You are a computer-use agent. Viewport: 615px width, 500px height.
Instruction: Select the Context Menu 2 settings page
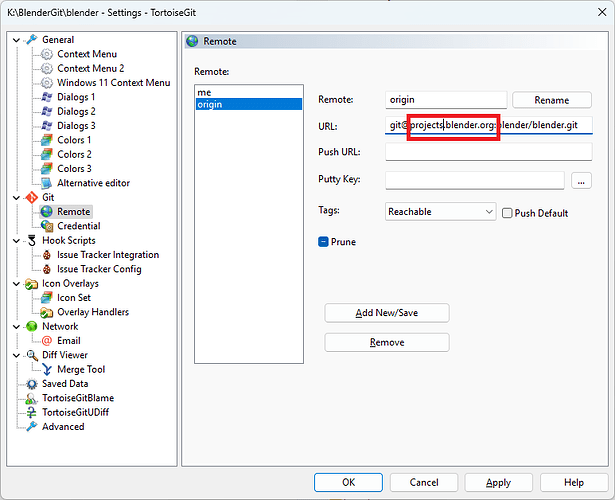click(x=91, y=69)
